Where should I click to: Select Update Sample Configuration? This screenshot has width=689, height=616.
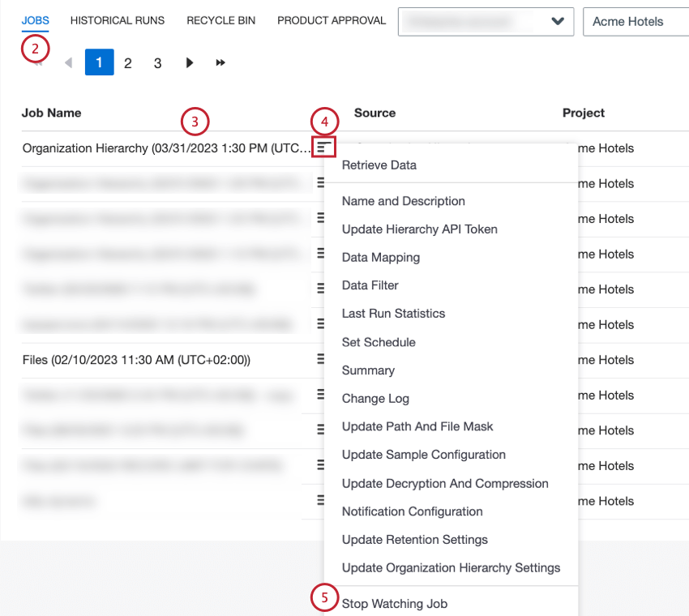click(x=424, y=455)
